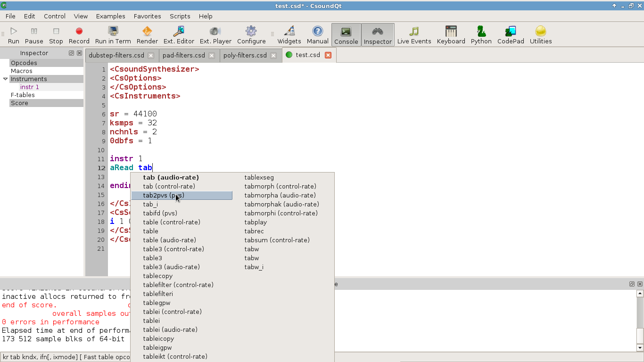Select Macros in the Inspector
Viewport: 644px width, 362px height.
pyautogui.click(x=46, y=71)
